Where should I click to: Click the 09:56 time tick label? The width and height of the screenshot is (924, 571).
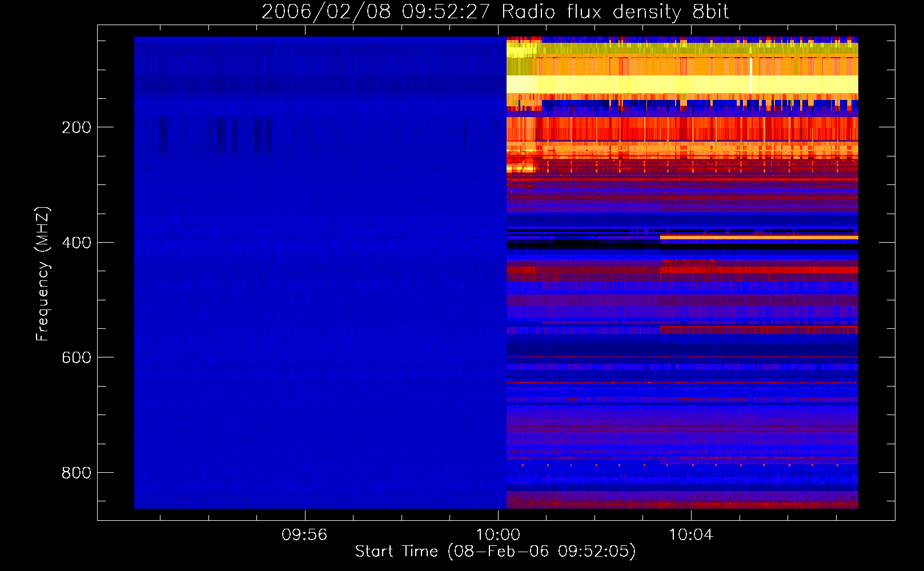[x=304, y=535]
